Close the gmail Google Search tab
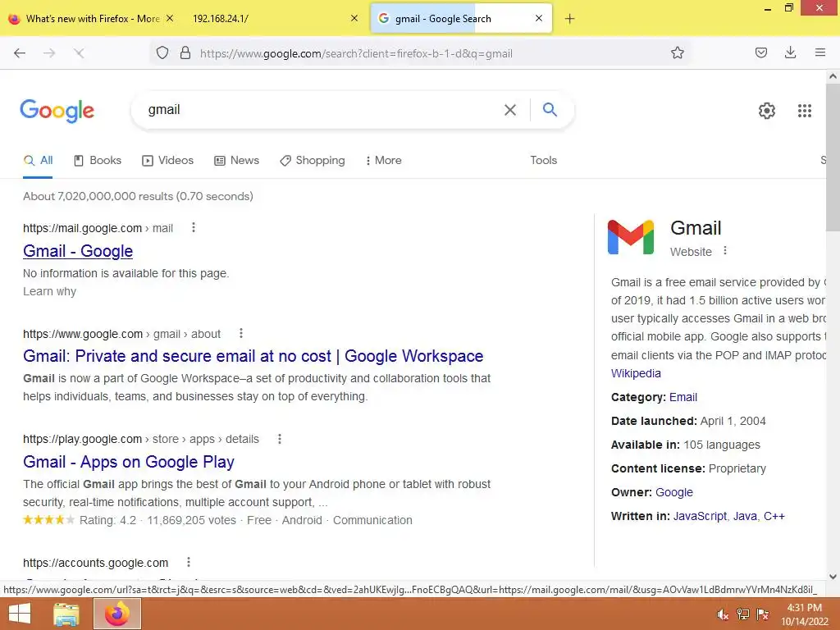 (x=539, y=18)
